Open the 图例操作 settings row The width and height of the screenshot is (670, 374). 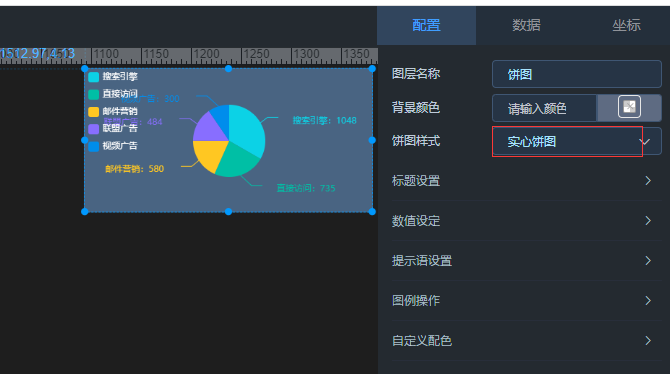526,300
